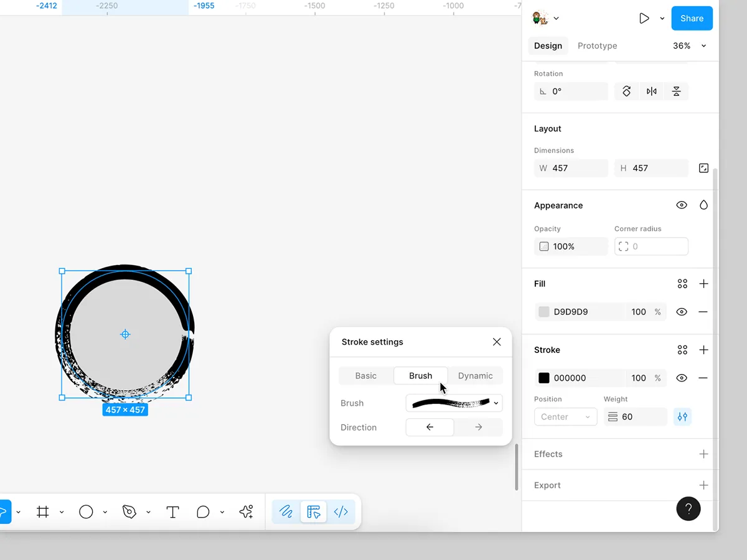Switch to the Dynamic stroke tab
Screen dimensions: 747x560
coord(475,376)
